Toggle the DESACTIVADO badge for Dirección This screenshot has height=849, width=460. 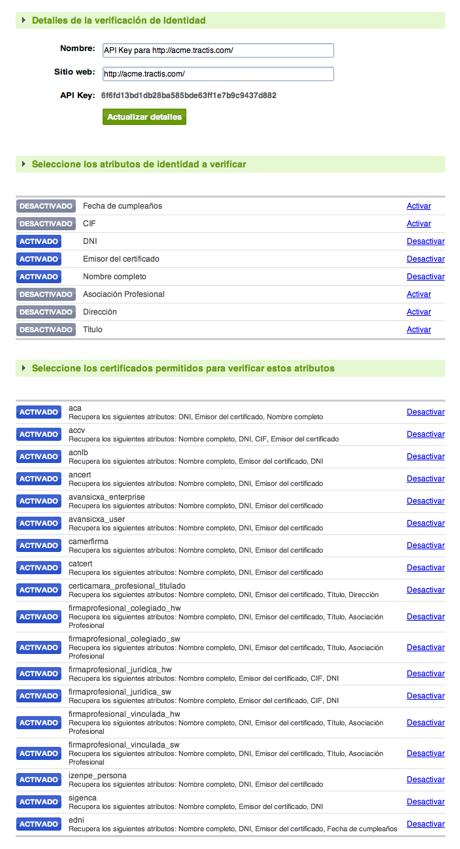click(46, 312)
